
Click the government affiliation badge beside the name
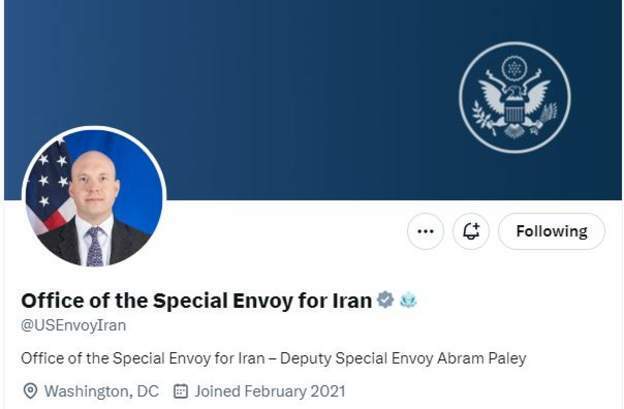point(408,299)
